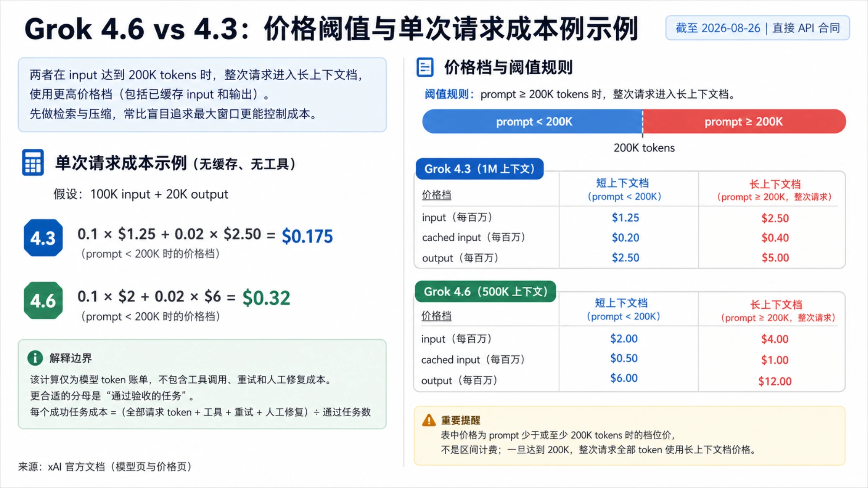868x488 pixels.
Task: Click cached input (每百万) row label in Grok 4.6 table
Action: tap(473, 360)
